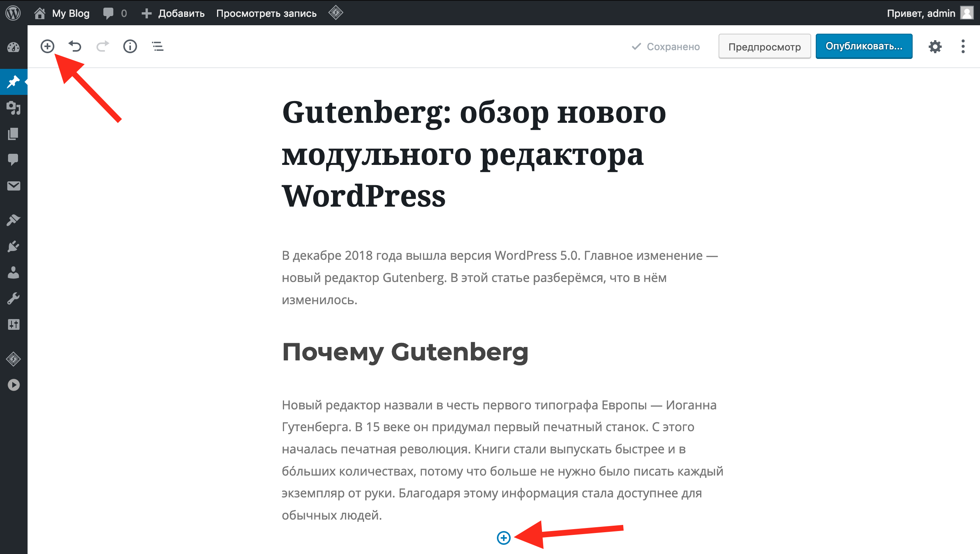Open the Tools wrench sidebar icon
This screenshot has height=554, width=980.
pyautogui.click(x=13, y=298)
